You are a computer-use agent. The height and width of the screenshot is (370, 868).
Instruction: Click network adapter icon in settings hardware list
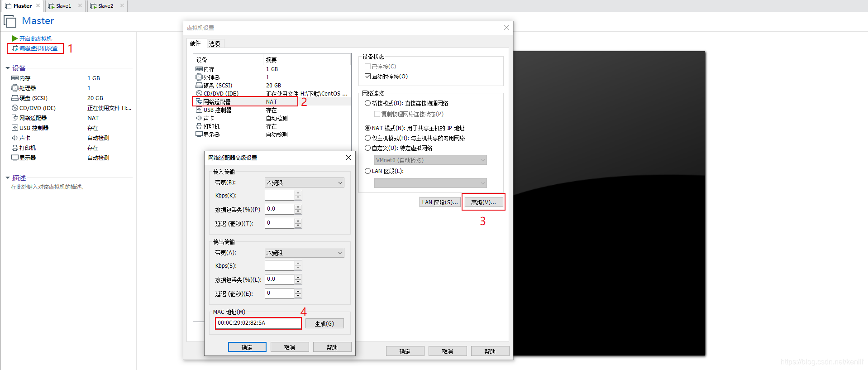tap(199, 101)
